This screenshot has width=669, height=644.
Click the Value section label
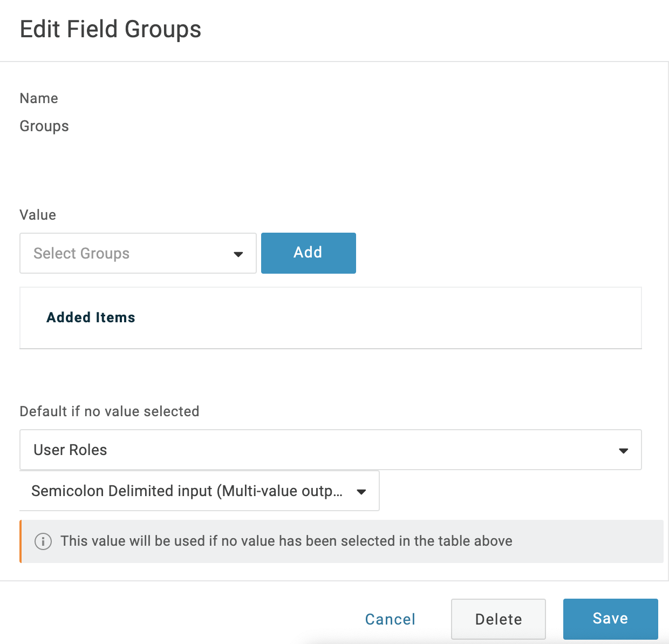tap(38, 215)
